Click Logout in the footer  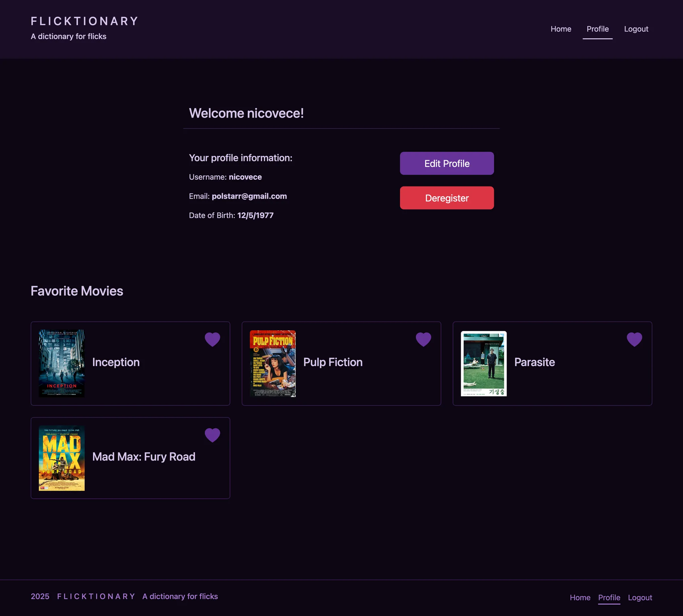(x=640, y=597)
